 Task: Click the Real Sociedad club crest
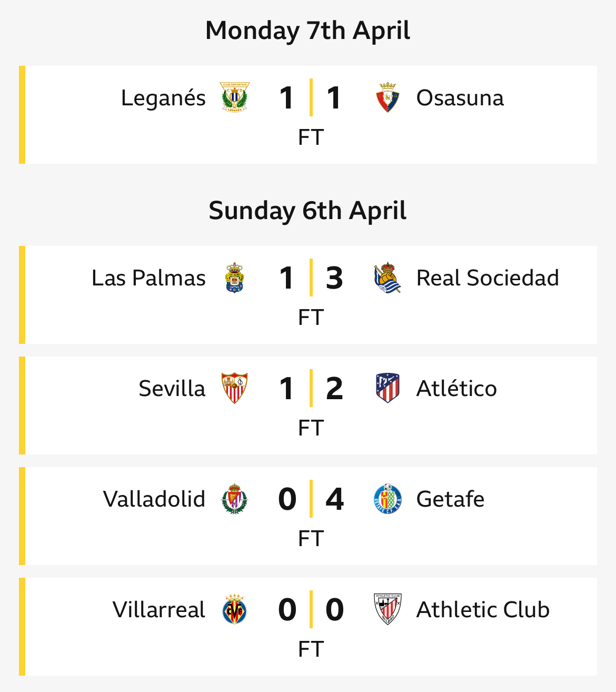pos(388,278)
